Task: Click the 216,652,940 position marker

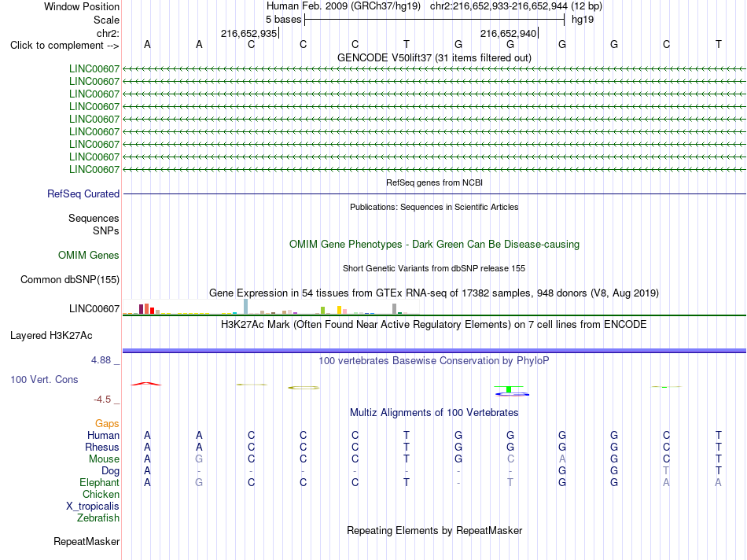Action: [508, 33]
